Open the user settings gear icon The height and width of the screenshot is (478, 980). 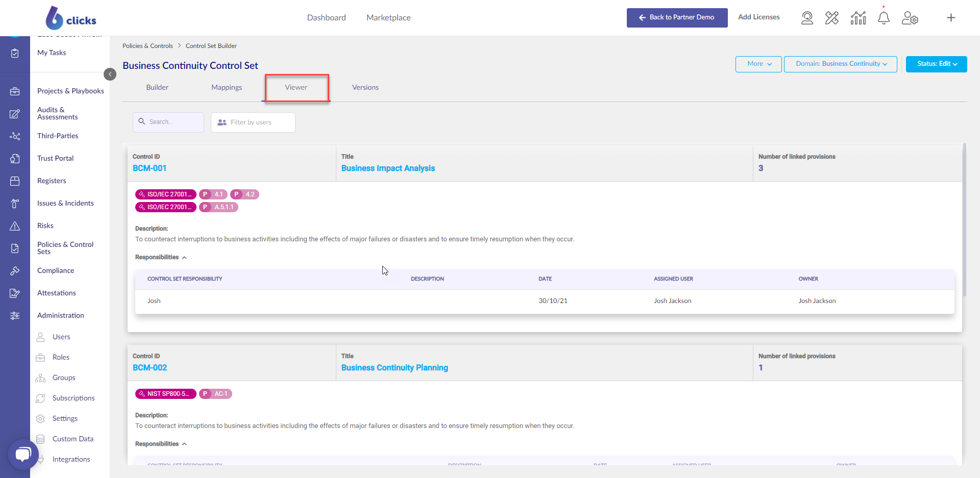click(x=910, y=18)
